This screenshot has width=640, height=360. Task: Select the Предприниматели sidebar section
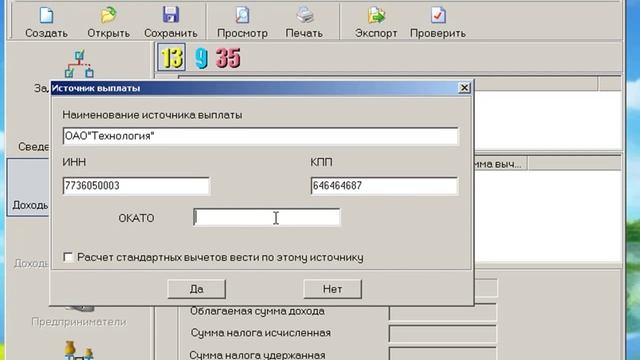pyautogui.click(x=79, y=322)
